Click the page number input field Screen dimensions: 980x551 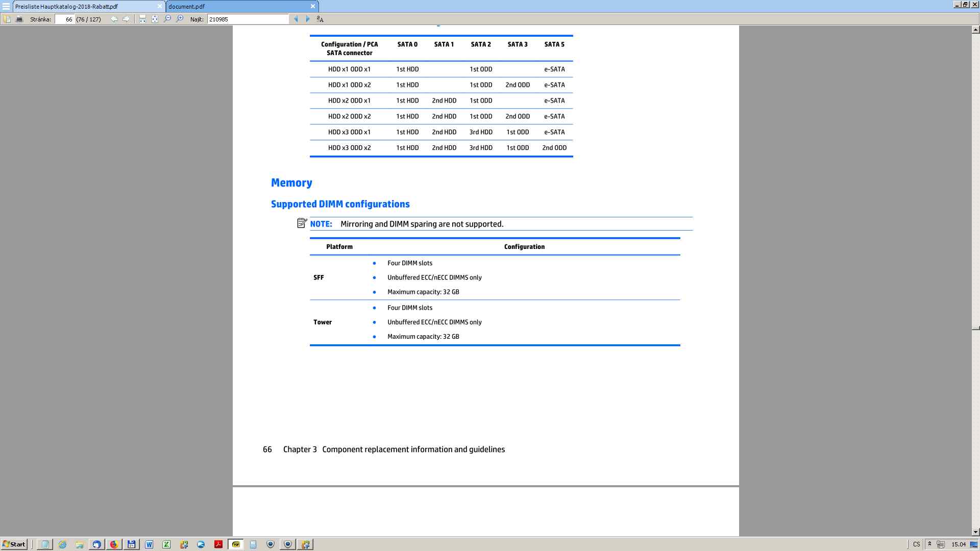pos(65,19)
